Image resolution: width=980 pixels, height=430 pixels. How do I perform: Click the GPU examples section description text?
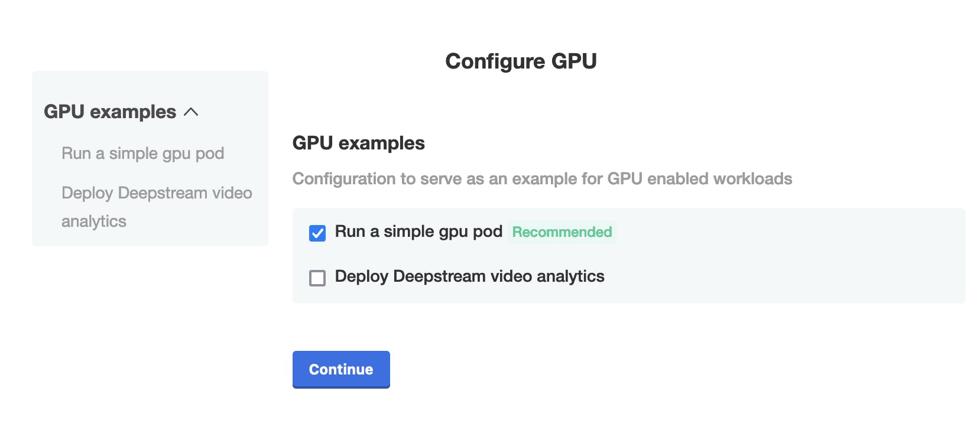pyautogui.click(x=542, y=179)
